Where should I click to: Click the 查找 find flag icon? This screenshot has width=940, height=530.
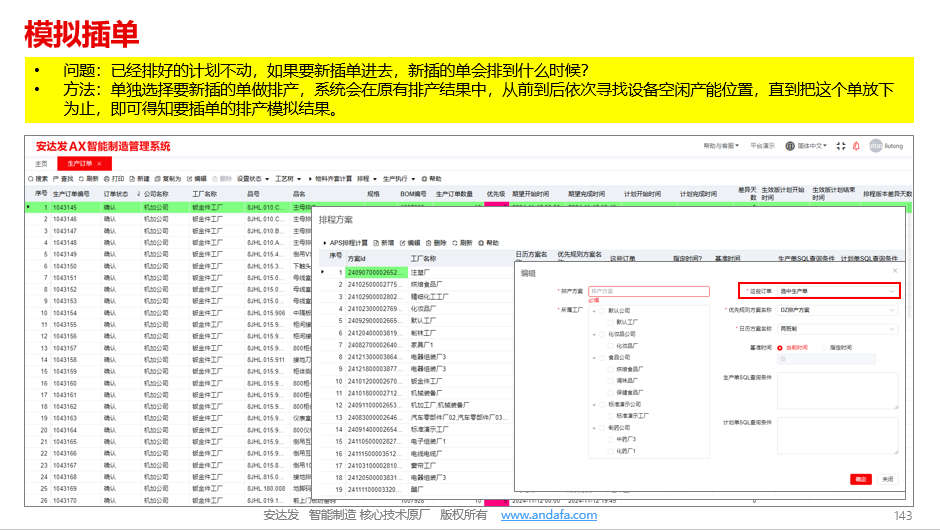click(x=56, y=179)
